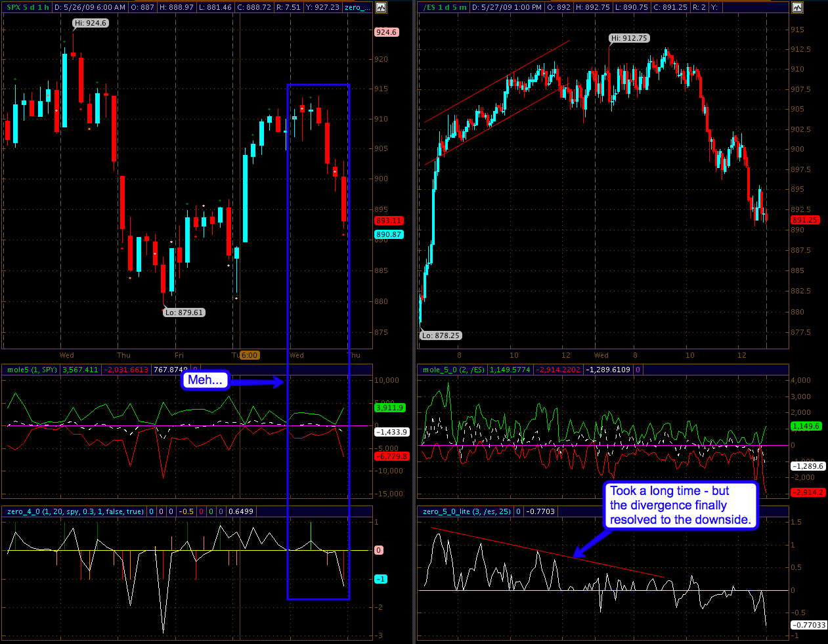Click the truncated zero_ study label in SPX header
Image resolution: width=828 pixels, height=644 pixels.
(x=355, y=8)
